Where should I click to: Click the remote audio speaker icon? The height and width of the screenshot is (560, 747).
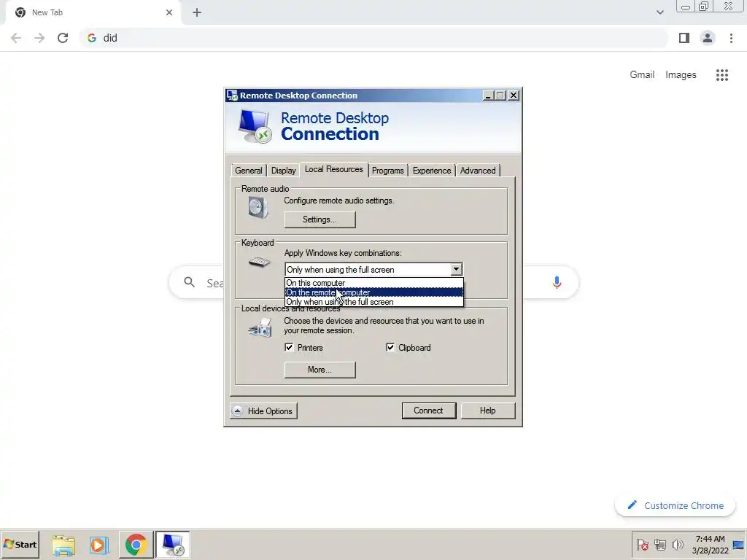click(x=258, y=208)
